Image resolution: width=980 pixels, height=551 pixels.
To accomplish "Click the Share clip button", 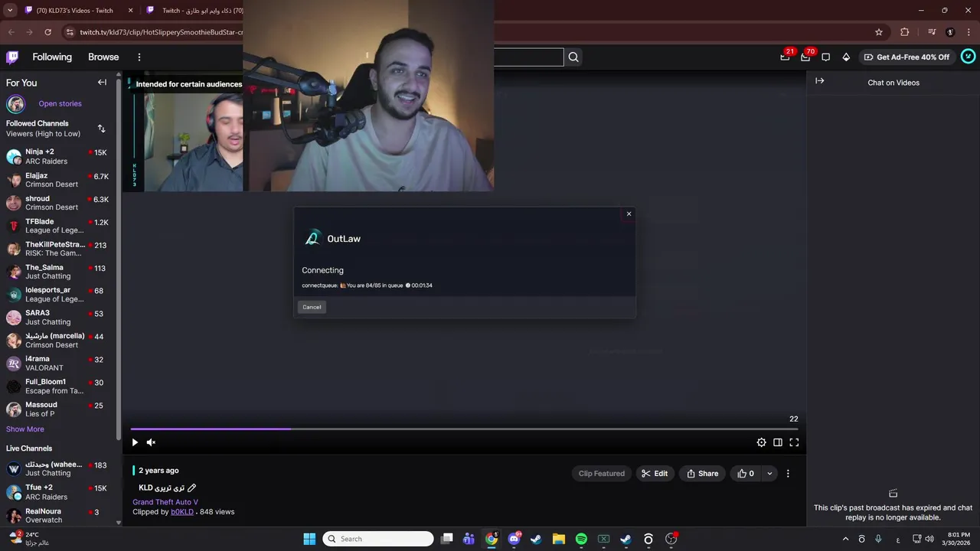I will (x=702, y=474).
